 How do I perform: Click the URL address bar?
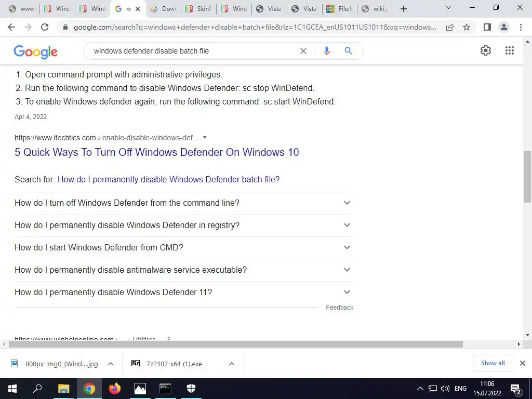pos(255,27)
